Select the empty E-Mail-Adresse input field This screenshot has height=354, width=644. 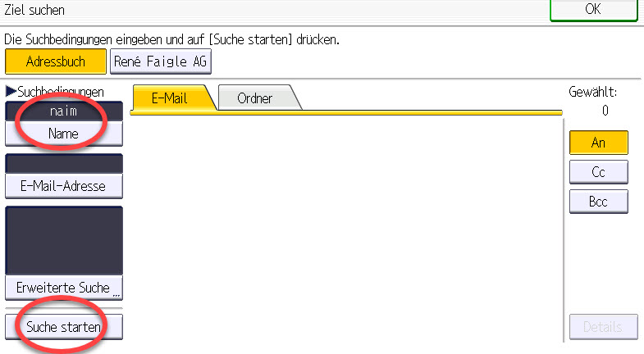pyautogui.click(x=64, y=164)
